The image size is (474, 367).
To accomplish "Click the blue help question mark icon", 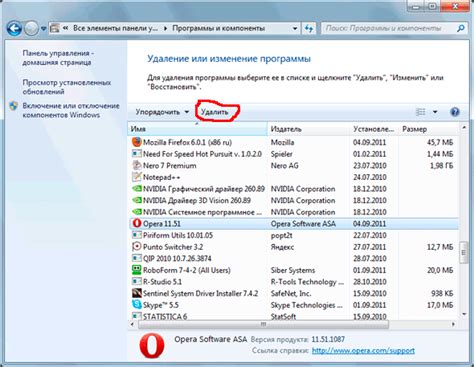I will tap(455, 112).
